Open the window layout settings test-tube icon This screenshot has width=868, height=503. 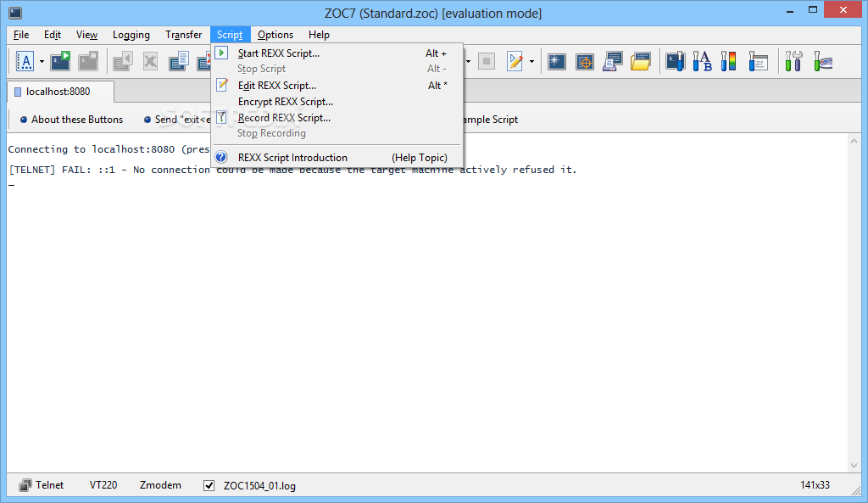tap(758, 61)
